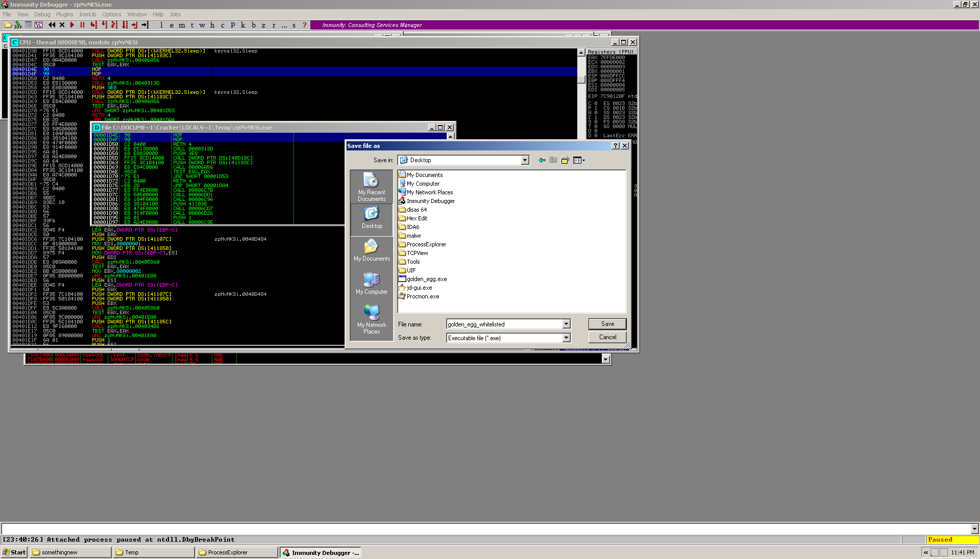The height and width of the screenshot is (559, 980).
Task: Show References with 'r' toolbar button
Action: pyautogui.click(x=274, y=24)
